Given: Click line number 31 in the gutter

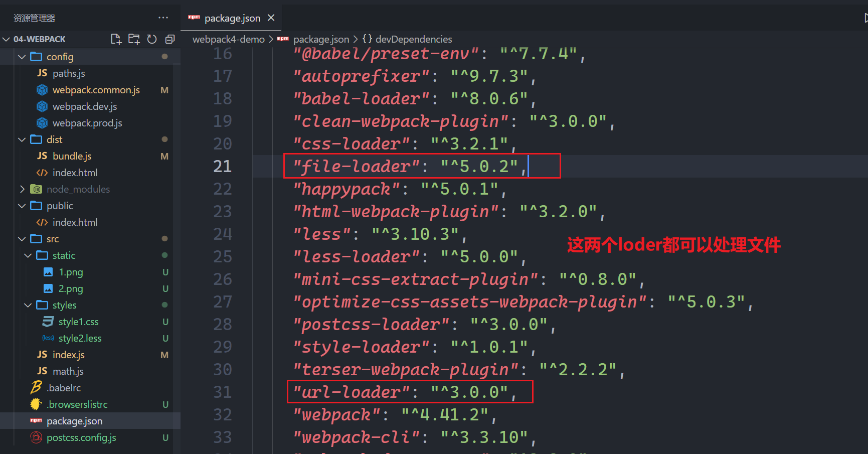Looking at the screenshot, I should click(x=222, y=392).
